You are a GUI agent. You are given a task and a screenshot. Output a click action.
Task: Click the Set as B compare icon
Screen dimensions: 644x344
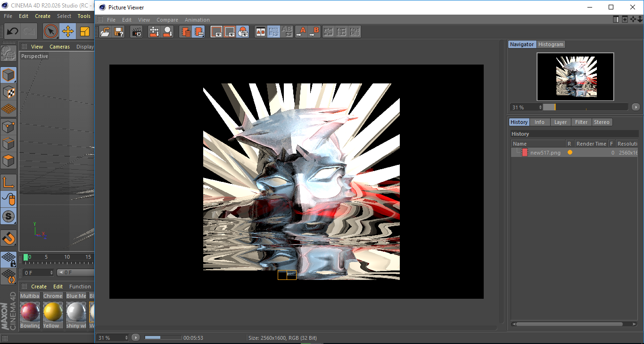(x=314, y=32)
